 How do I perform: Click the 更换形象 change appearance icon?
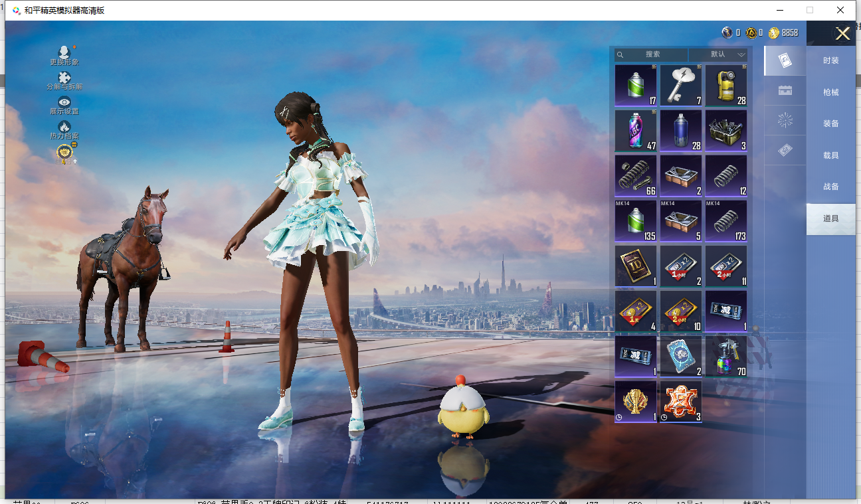point(64,53)
